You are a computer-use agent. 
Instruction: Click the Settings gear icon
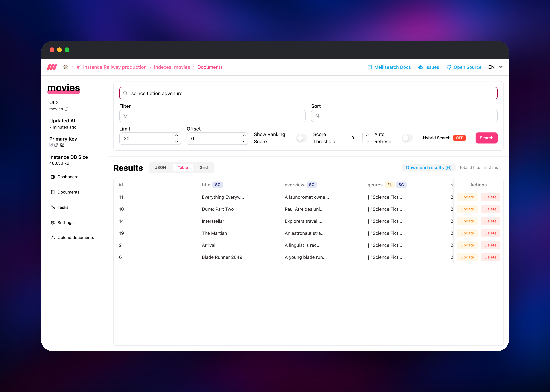tap(53, 223)
